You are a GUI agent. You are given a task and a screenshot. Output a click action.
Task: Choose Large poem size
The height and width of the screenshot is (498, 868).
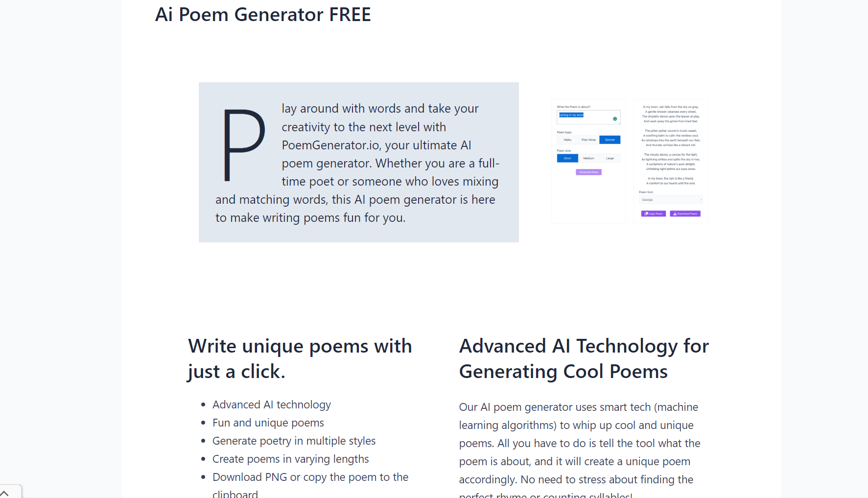click(610, 158)
